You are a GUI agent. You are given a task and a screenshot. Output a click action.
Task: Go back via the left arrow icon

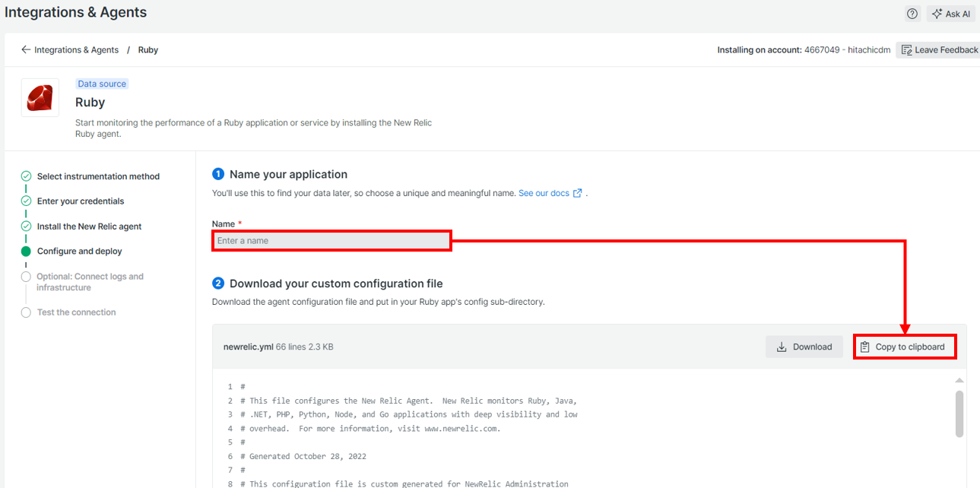26,49
